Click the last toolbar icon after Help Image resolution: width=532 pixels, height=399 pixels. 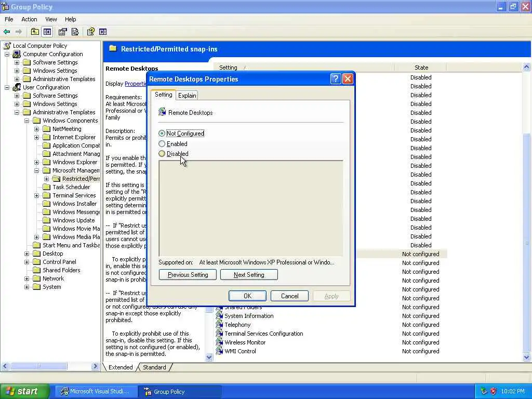(103, 32)
